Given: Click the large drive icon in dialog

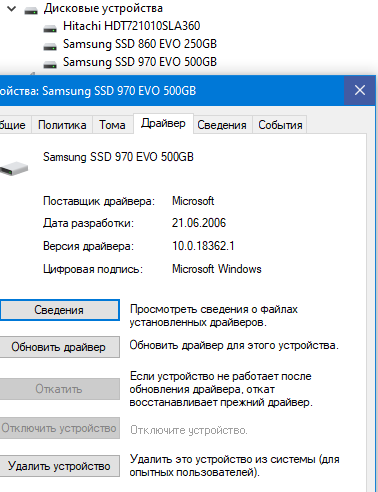Looking at the screenshot, I should [14, 168].
